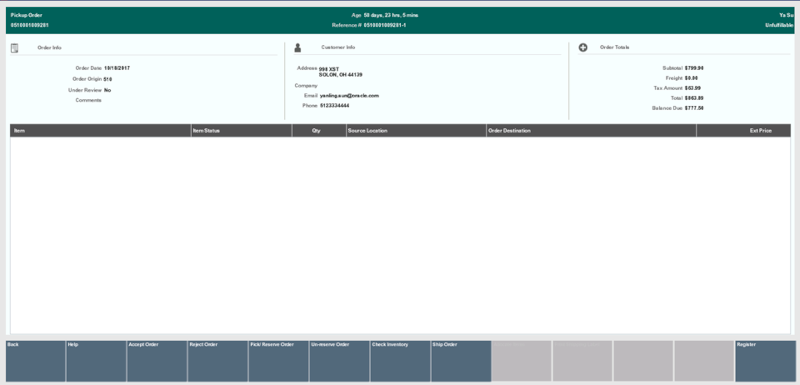Click the Comments label
The image size is (800, 385).
pos(89,100)
